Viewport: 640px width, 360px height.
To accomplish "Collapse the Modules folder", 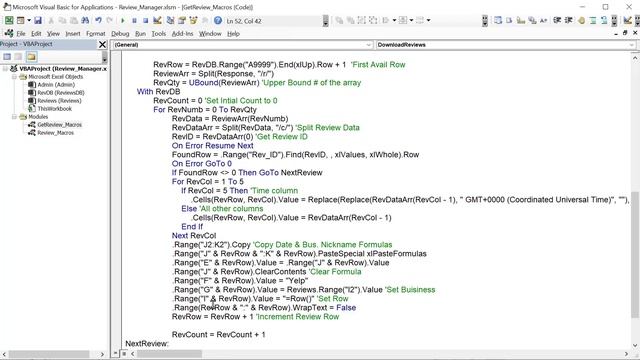I will [14, 117].
